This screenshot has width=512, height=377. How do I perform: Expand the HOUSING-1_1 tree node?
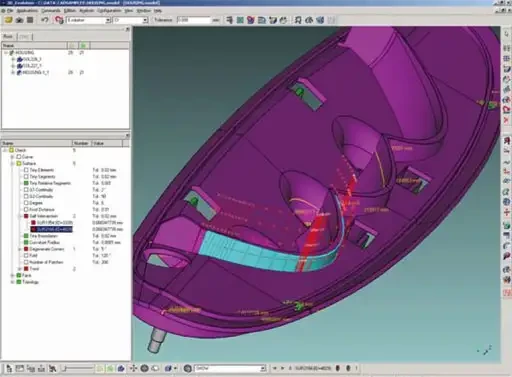13,72
